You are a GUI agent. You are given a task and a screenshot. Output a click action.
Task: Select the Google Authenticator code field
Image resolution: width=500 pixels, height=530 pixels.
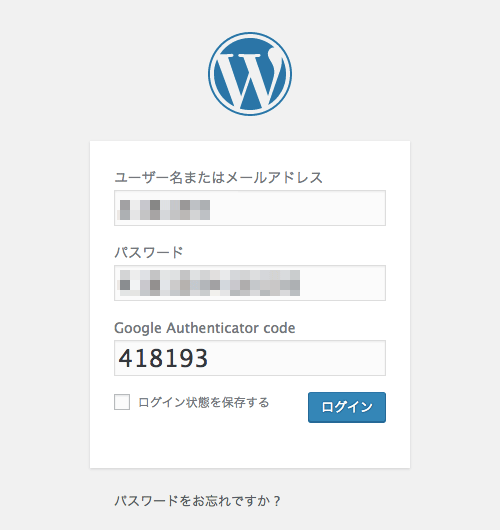point(250,358)
